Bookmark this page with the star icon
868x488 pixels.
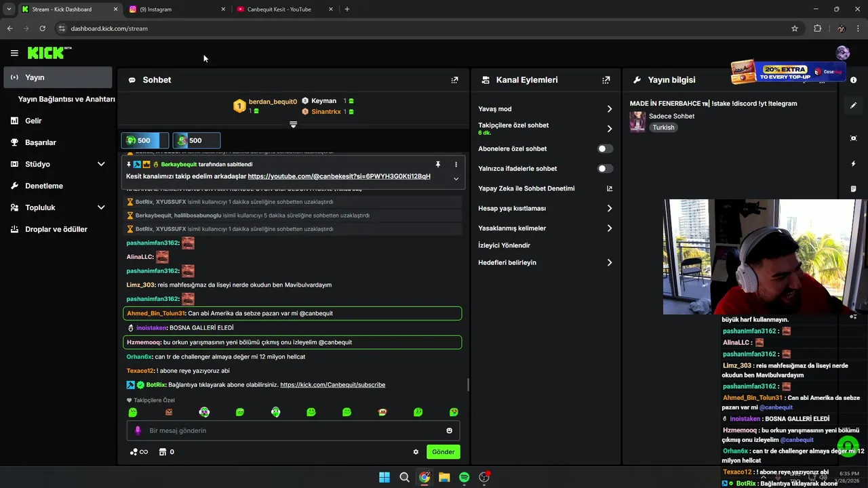(795, 28)
